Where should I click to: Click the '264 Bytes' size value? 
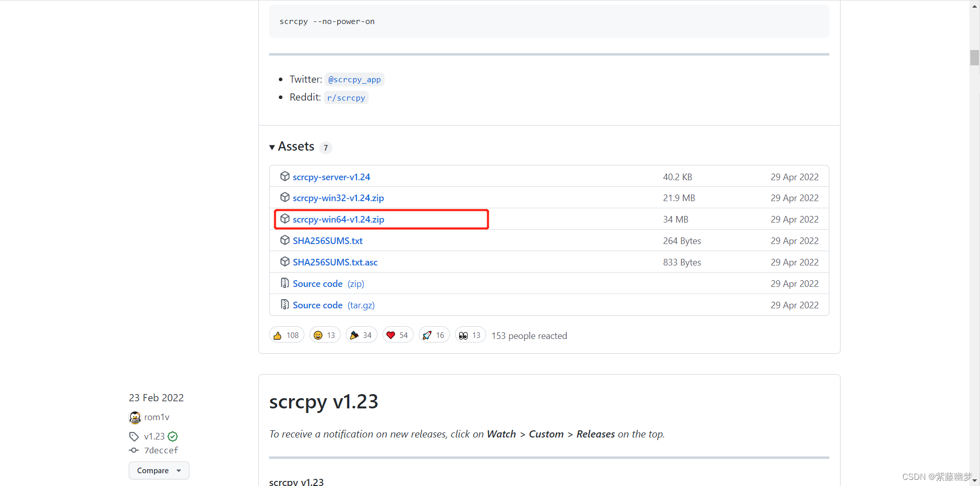point(682,241)
